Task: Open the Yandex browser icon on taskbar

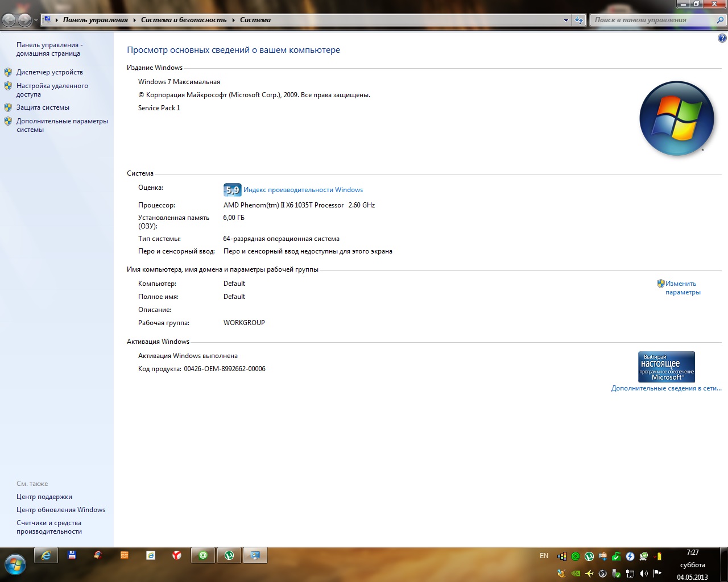Action: click(x=177, y=555)
